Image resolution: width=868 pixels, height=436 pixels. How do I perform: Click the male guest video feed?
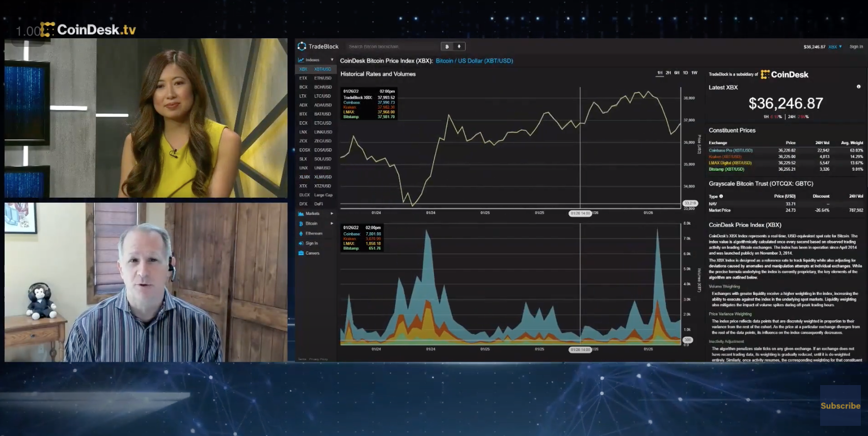click(x=146, y=282)
